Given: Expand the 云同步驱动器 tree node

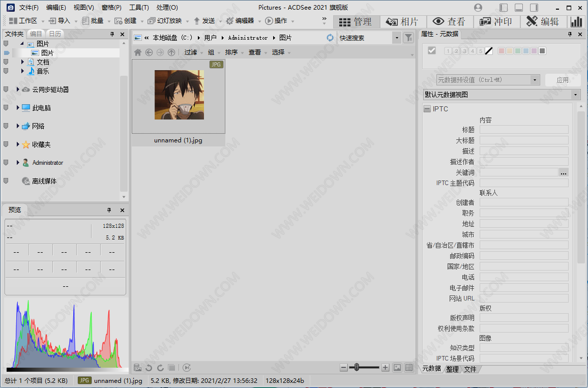Looking at the screenshot, I should click(18, 89).
